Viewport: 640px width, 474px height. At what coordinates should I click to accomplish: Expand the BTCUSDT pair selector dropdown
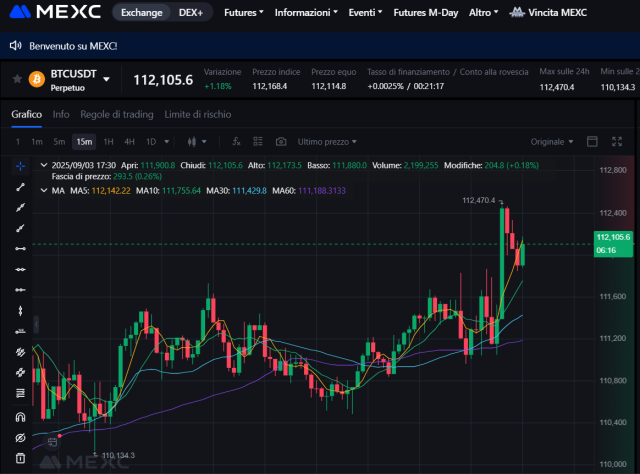107,79
